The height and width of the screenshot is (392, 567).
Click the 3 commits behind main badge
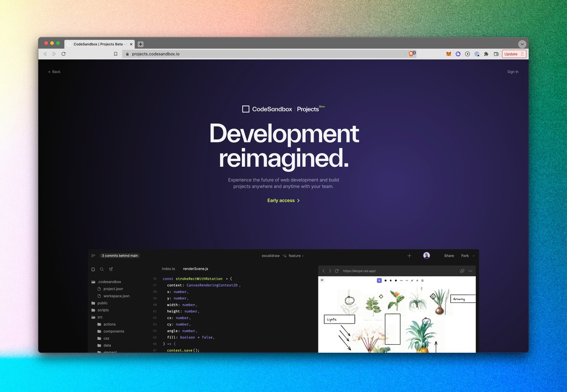point(120,256)
